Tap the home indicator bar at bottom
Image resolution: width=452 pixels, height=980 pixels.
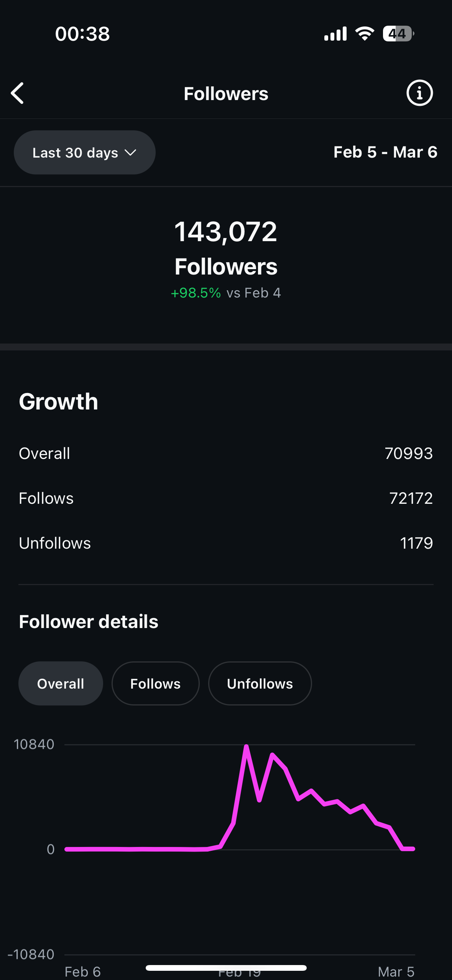click(x=226, y=968)
